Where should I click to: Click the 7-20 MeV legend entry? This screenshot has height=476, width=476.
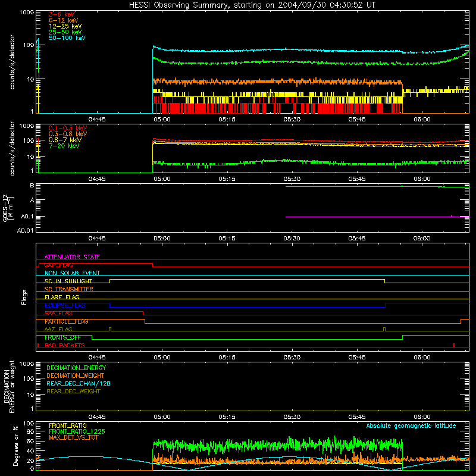tap(64, 146)
